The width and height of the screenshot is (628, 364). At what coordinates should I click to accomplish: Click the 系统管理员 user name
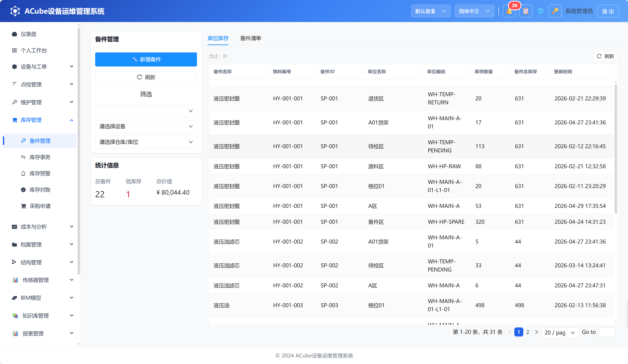pyautogui.click(x=579, y=11)
